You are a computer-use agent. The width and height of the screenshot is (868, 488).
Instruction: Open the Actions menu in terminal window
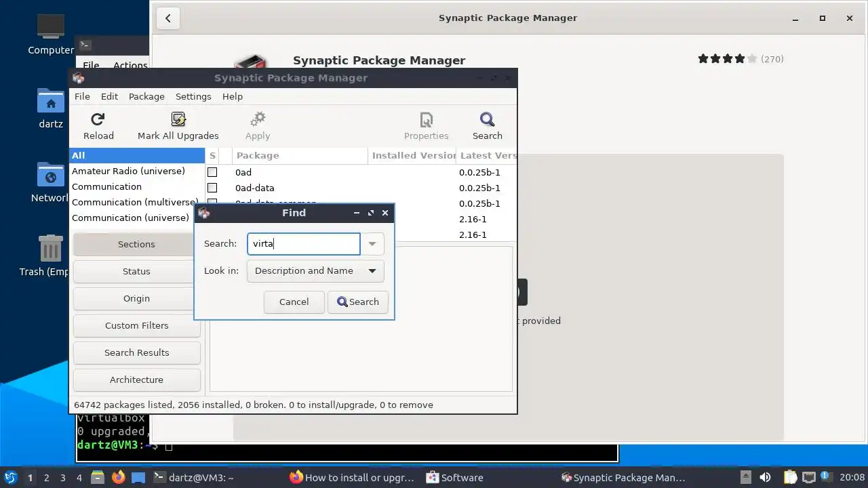click(130, 65)
